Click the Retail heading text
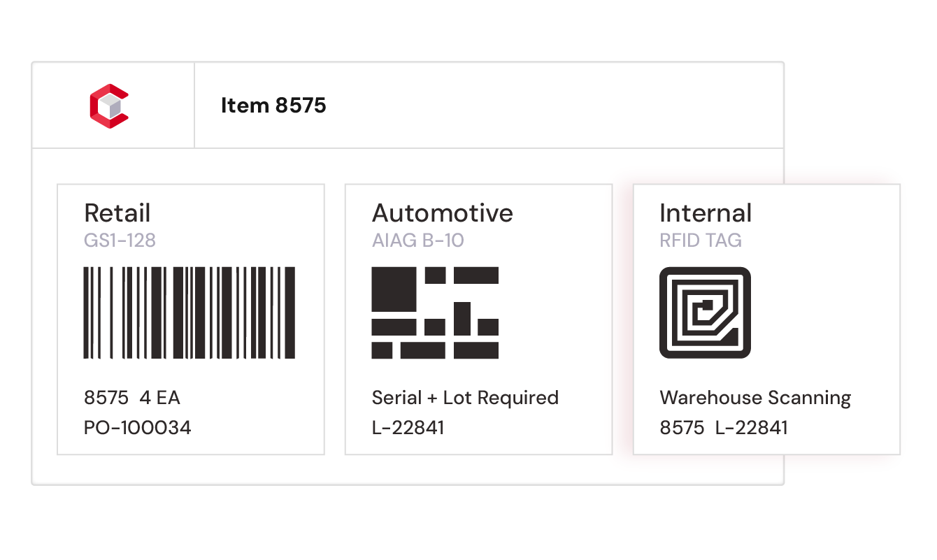 (117, 213)
